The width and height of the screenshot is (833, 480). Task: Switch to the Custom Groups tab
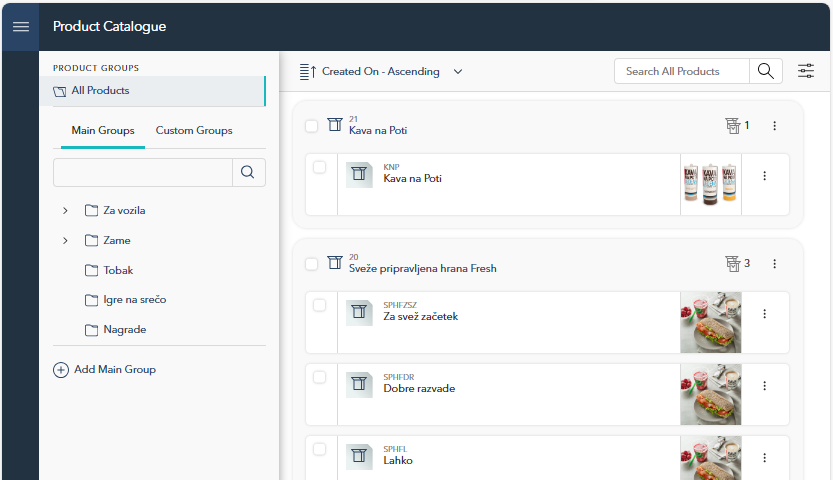[194, 131]
